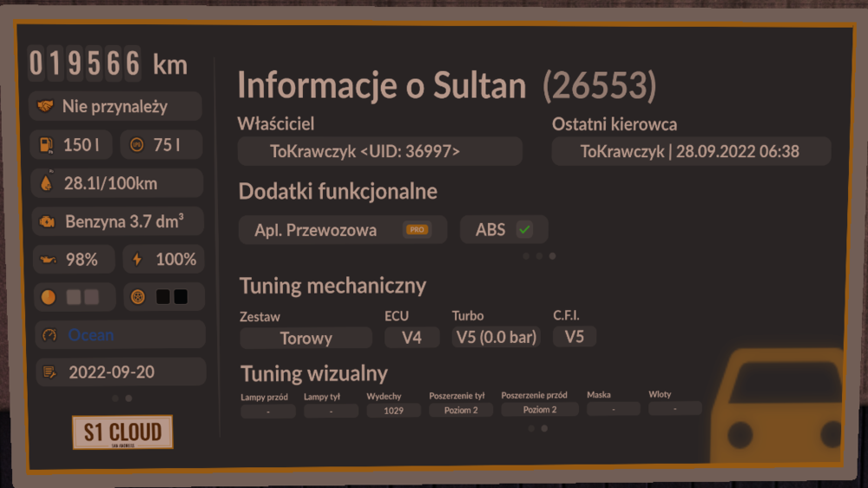Click the speedometer icon beside Ocean
Screen dimensions: 868x488
[x=49, y=335]
